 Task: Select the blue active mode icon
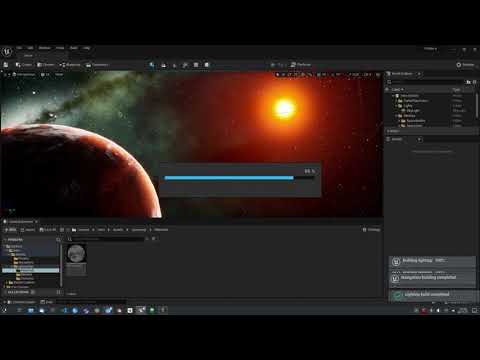(152, 65)
